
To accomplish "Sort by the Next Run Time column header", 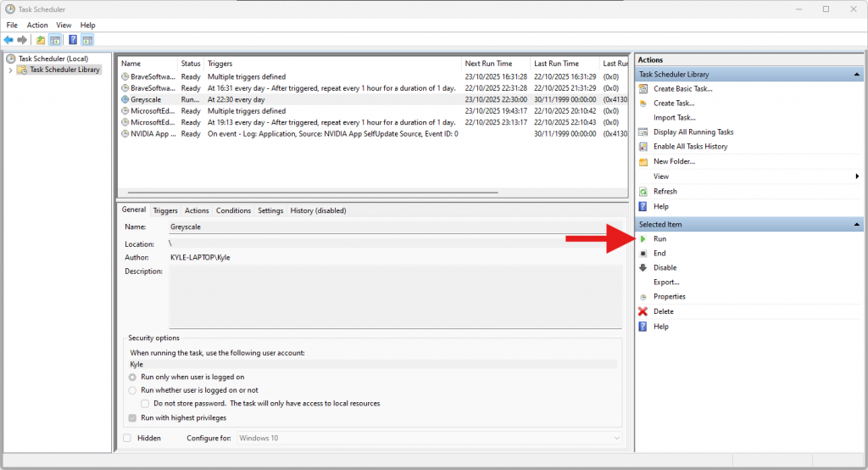I will [495, 64].
